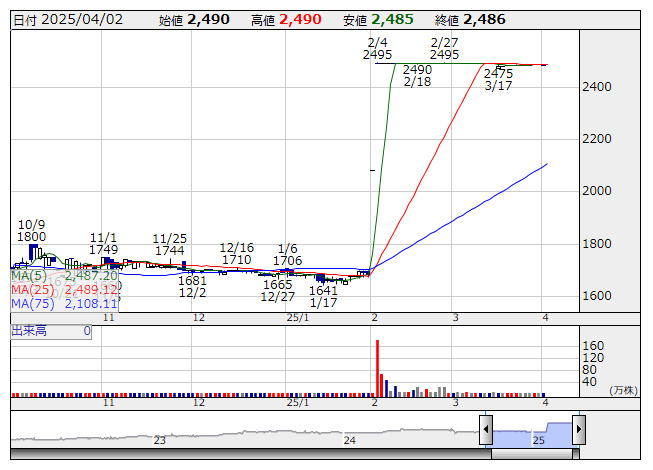Viewport: 653px width, 470px height.
Task: Click the left range slider handle arrow
Action: pyautogui.click(x=485, y=430)
